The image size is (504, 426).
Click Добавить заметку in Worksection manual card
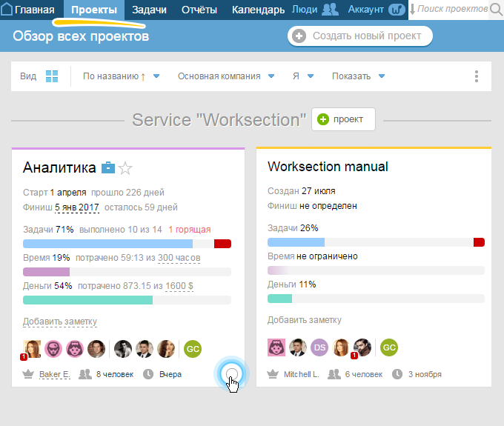coord(305,320)
